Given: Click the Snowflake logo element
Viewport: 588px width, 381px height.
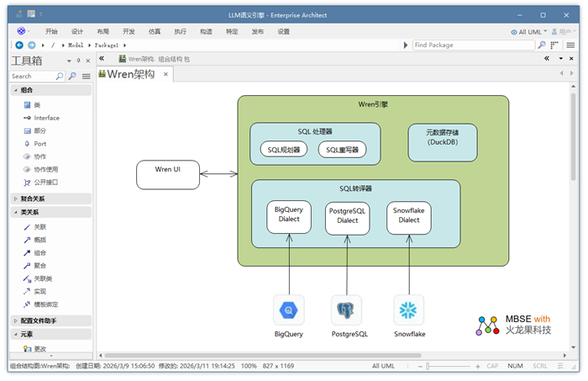Looking at the screenshot, I should pos(409,310).
